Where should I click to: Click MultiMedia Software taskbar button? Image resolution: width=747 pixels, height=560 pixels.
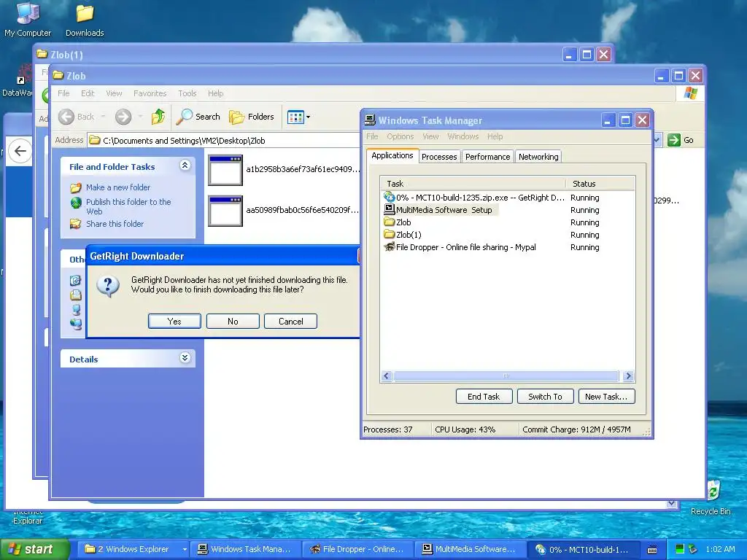[471, 549]
